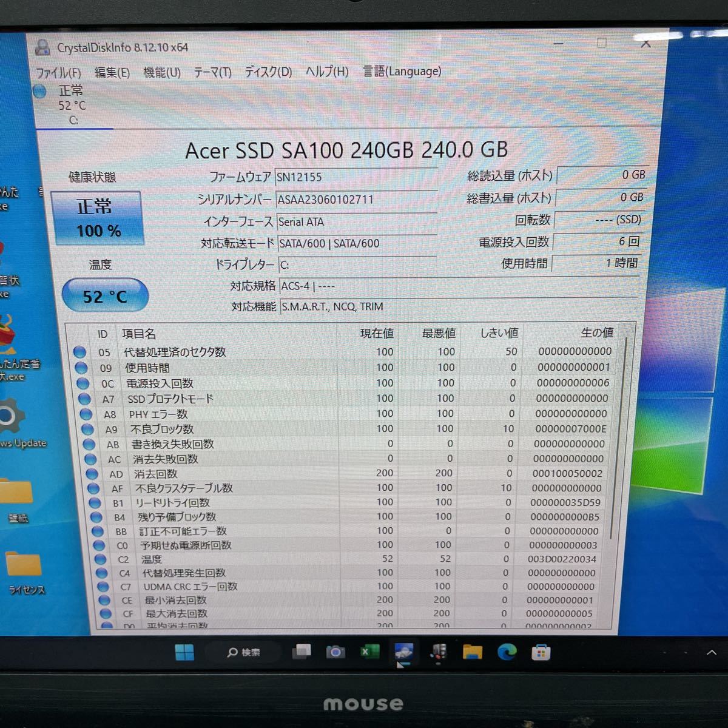Click status icon of row A7 SSDプロテクトモード
Image resolution: width=728 pixels, height=728 pixels.
(x=85, y=399)
